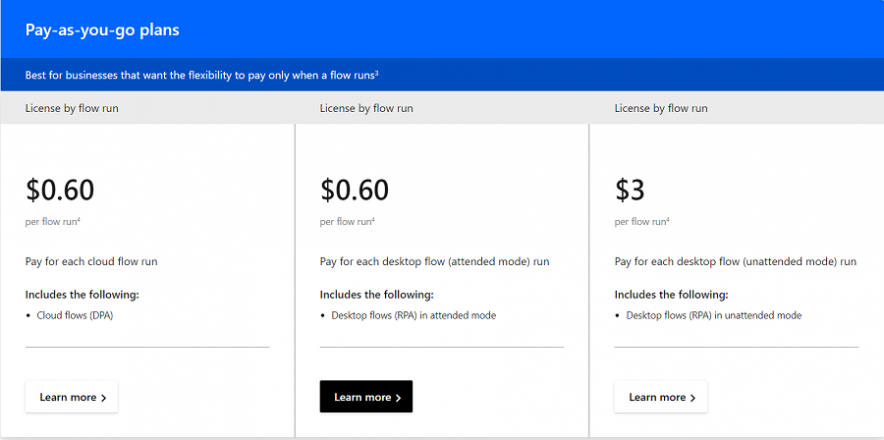Click the chevron in the black Learn more button

point(399,398)
